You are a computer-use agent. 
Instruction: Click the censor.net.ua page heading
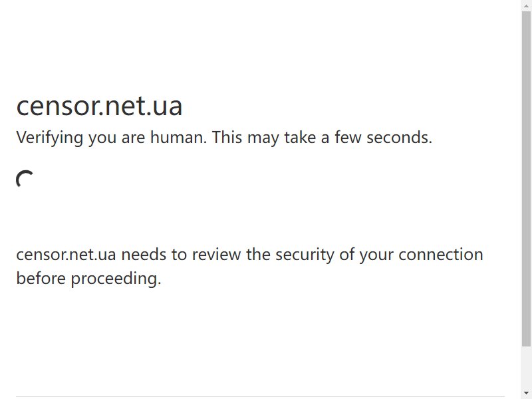(99, 106)
